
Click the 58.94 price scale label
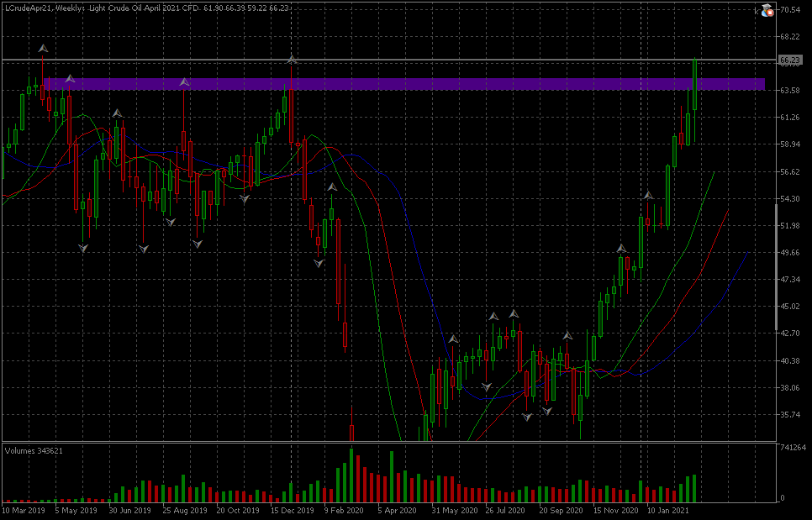790,144
